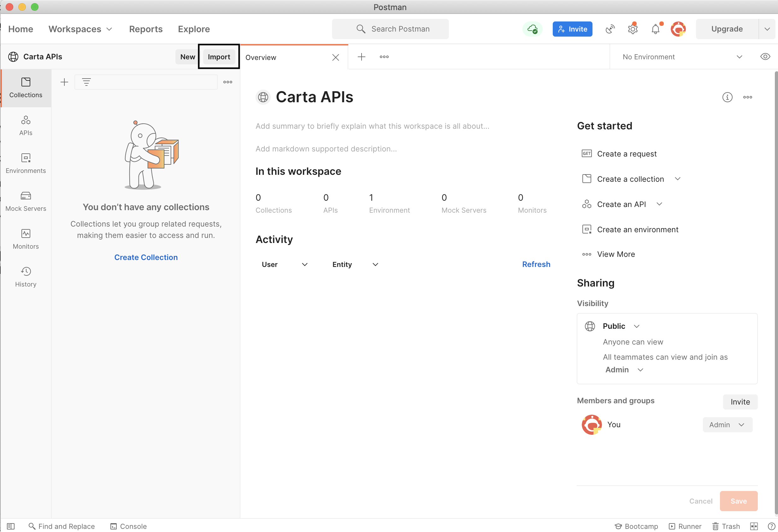Open the Mock Servers sidebar section
The image size is (778, 532).
click(26, 201)
